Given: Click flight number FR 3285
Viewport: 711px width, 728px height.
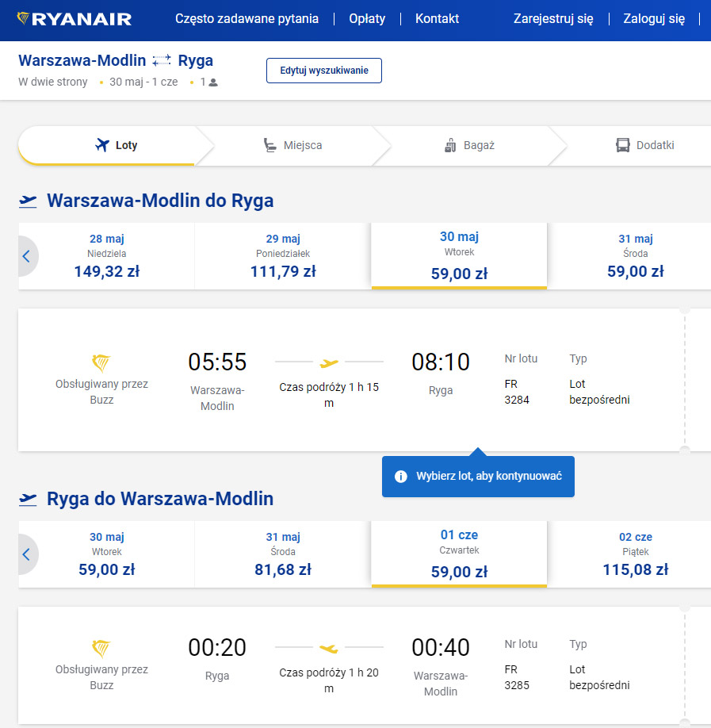Looking at the screenshot, I should point(517,677).
